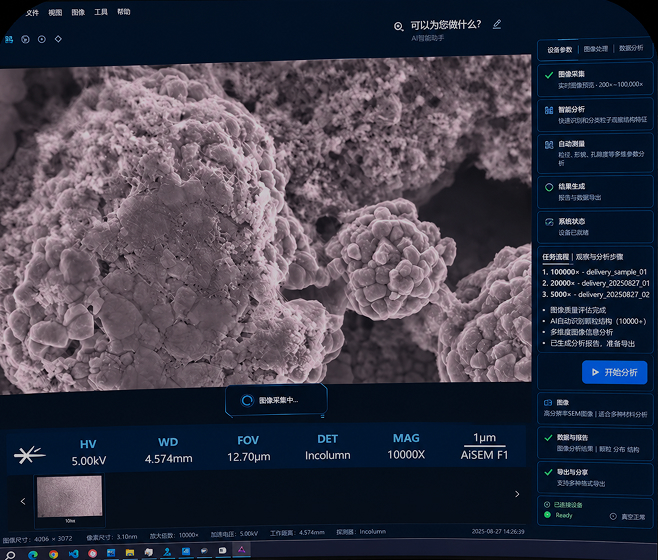Click the FOV 12.70μm readout
The image size is (658, 560).
(x=248, y=449)
